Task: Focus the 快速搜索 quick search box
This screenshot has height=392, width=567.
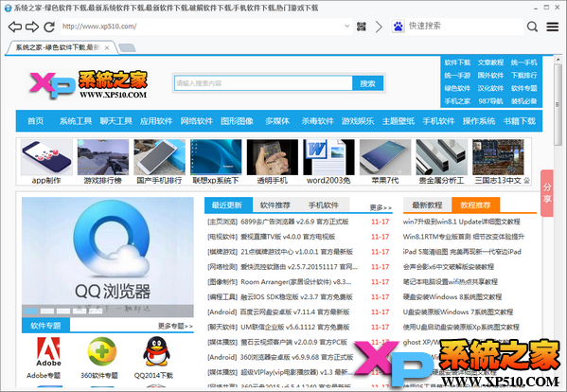Action: click(465, 26)
